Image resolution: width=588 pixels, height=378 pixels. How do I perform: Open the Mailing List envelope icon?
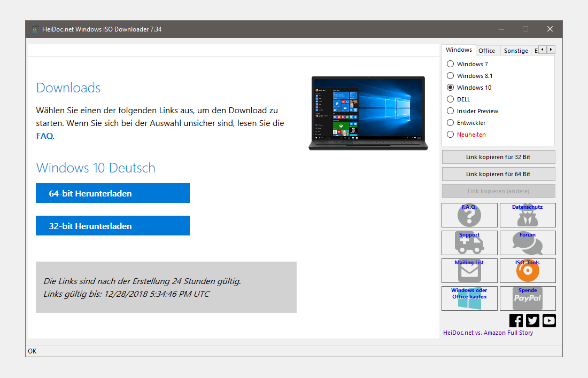click(x=469, y=271)
